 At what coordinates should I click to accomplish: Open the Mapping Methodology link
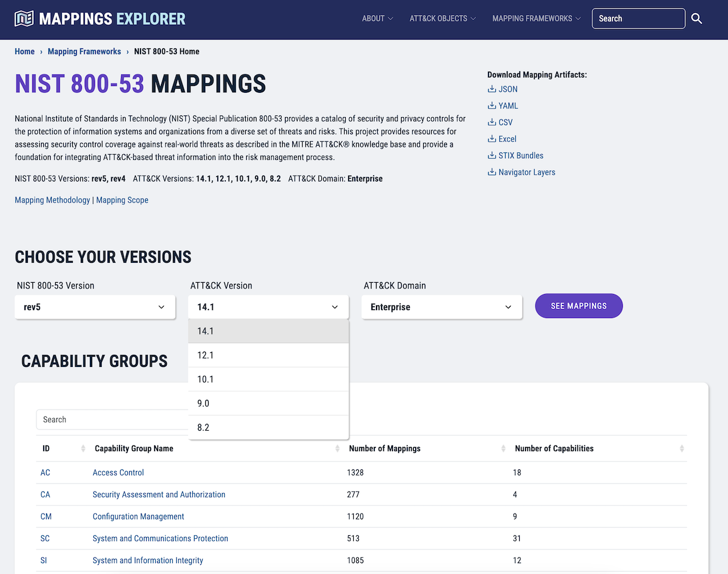coord(52,200)
